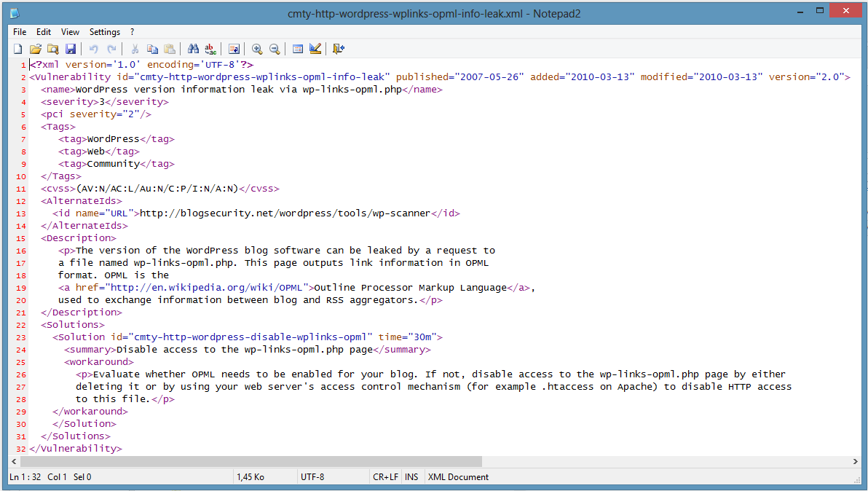Click the cvss vector (AV:N/AC:L/Au:N/C:P/I:N/A:N)
This screenshot has height=491, width=868.
157,188
